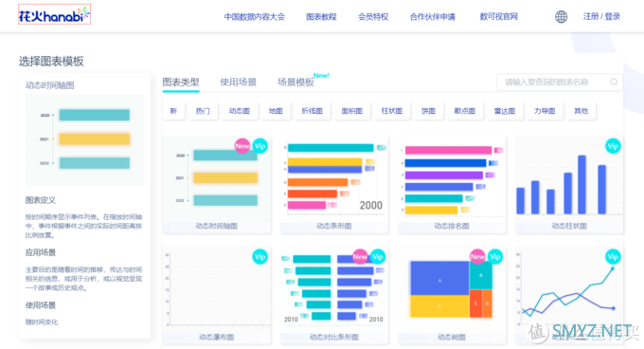Click the 动态瀑布图 caption text
This screenshot has width=644, height=349.
[217, 337]
